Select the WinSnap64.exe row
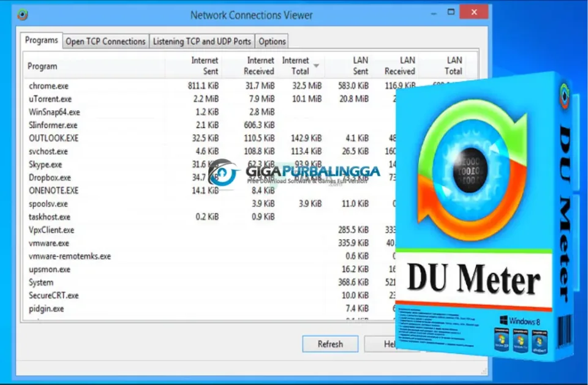The image size is (588, 385). 210,112
